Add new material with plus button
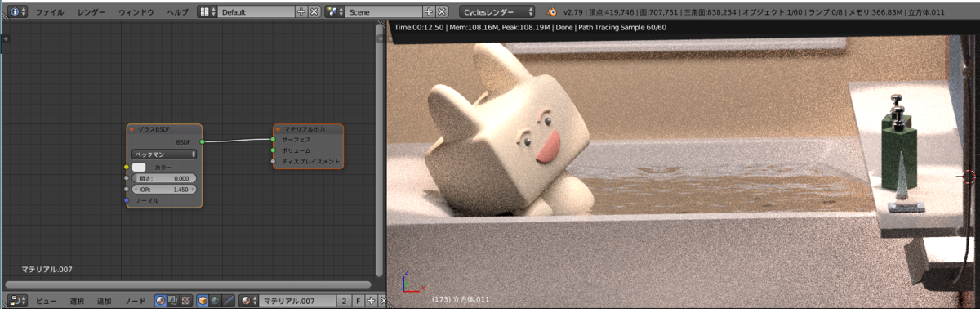 (x=370, y=302)
